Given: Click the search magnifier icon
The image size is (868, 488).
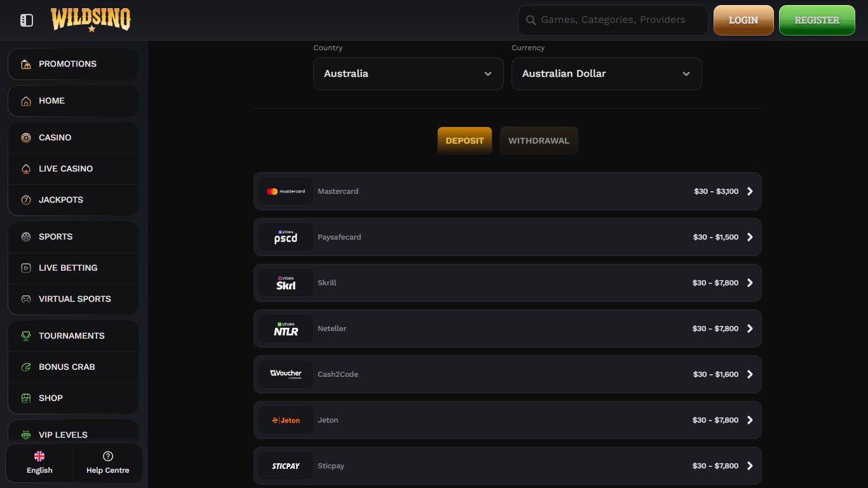Looking at the screenshot, I should pos(531,20).
